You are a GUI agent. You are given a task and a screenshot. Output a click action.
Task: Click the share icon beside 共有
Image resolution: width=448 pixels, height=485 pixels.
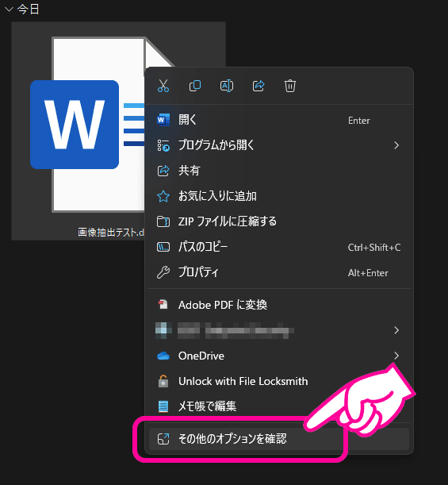click(x=163, y=171)
